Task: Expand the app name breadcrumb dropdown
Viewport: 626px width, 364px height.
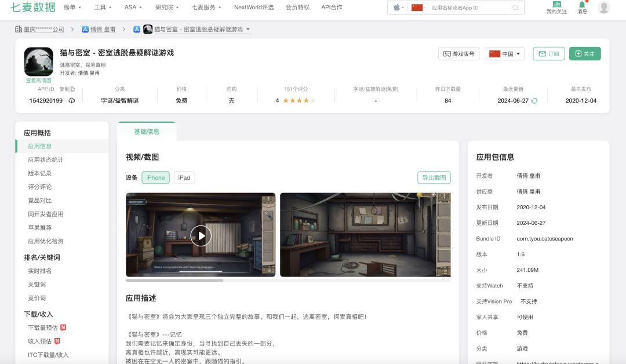Action: [x=248, y=29]
